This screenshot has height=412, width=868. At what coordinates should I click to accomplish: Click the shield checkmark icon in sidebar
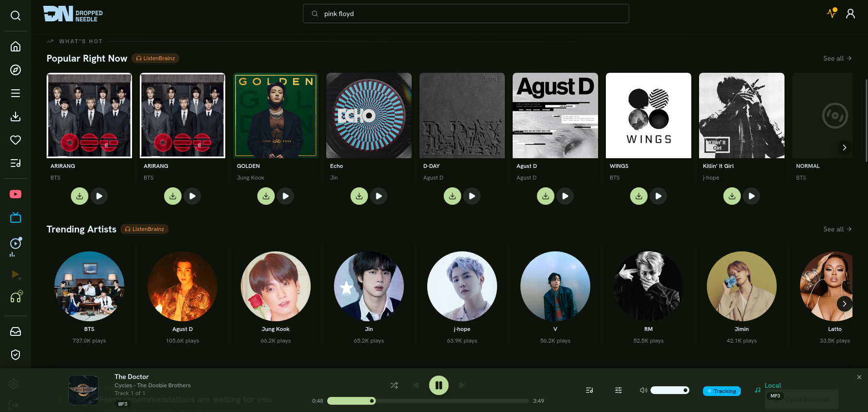tap(16, 355)
